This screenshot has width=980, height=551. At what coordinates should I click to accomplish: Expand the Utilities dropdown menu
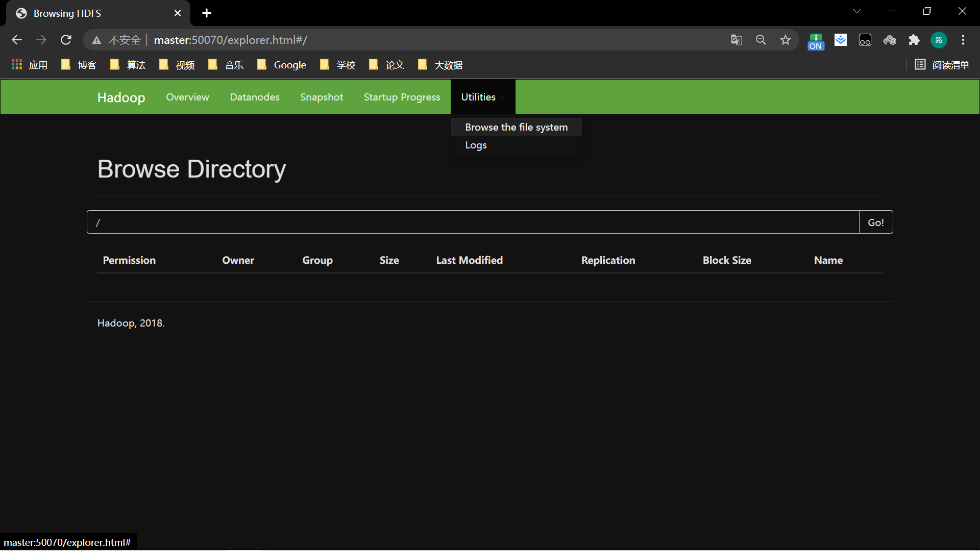(x=482, y=97)
